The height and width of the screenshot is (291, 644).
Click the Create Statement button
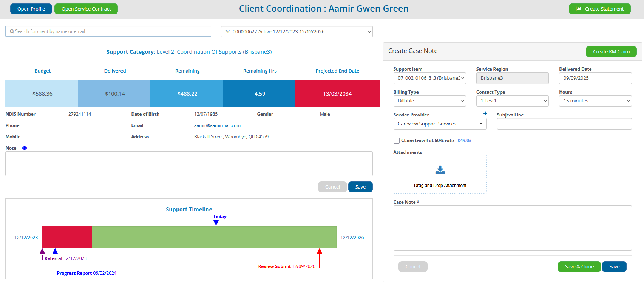coord(599,9)
